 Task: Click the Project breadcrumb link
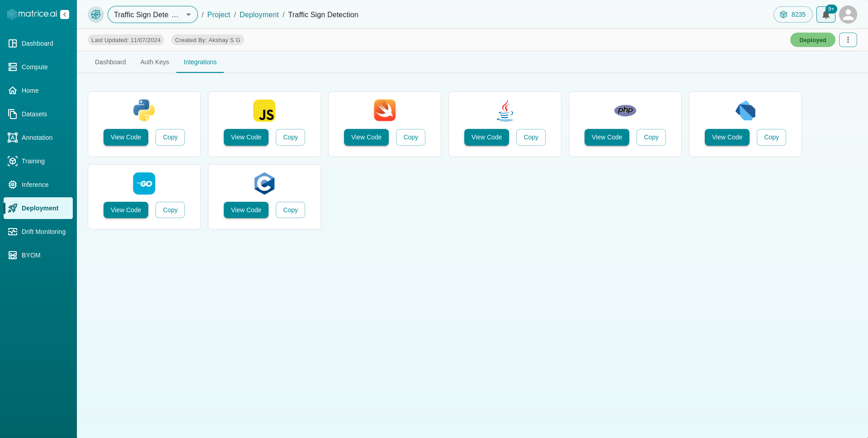pos(219,14)
